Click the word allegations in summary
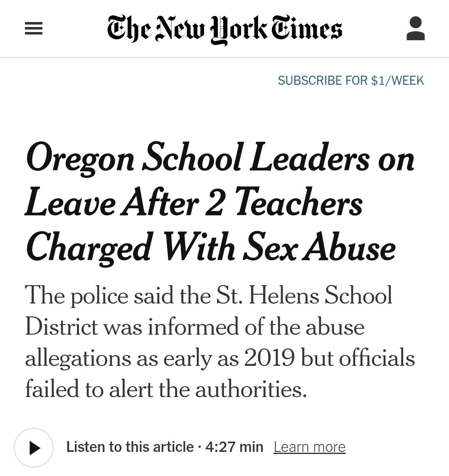The width and height of the screenshot is (449, 476). coord(77,358)
